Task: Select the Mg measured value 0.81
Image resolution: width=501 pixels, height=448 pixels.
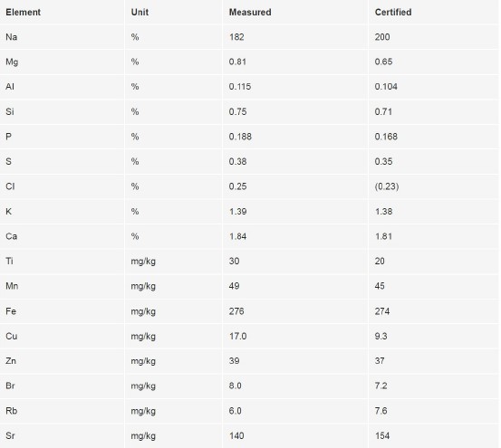Action: [237, 62]
